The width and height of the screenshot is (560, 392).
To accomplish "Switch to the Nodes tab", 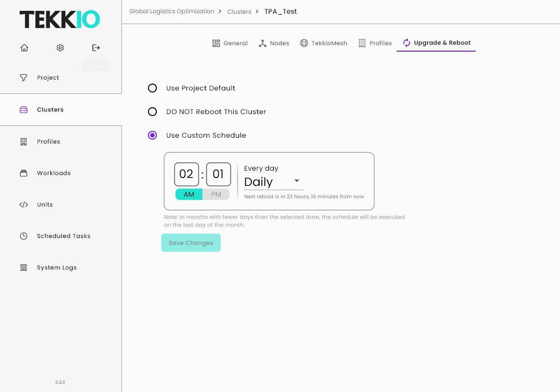I will 274,43.
